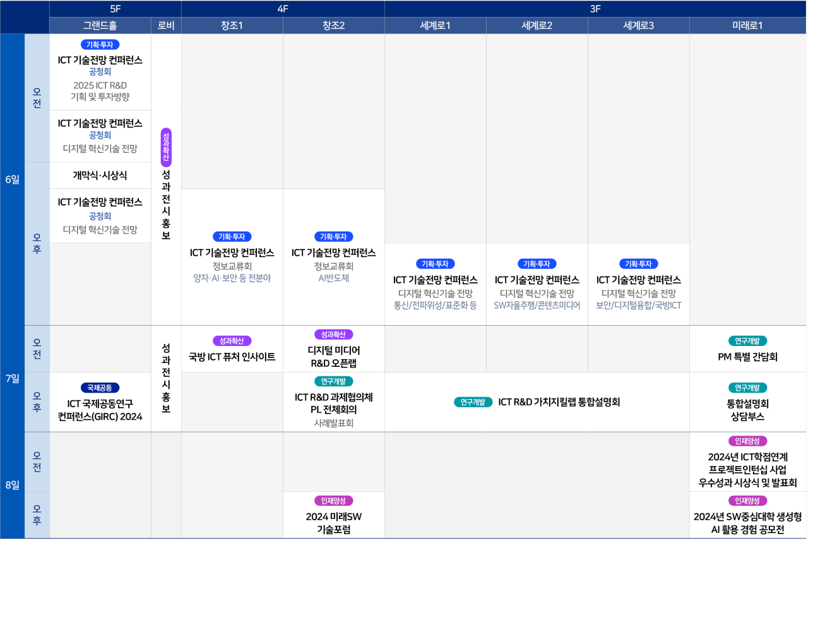Viewport: 818px width, 644px height.
Task: Click 인재양성 tag above 2024 미래SW 기술포럼
Action: 333,501
